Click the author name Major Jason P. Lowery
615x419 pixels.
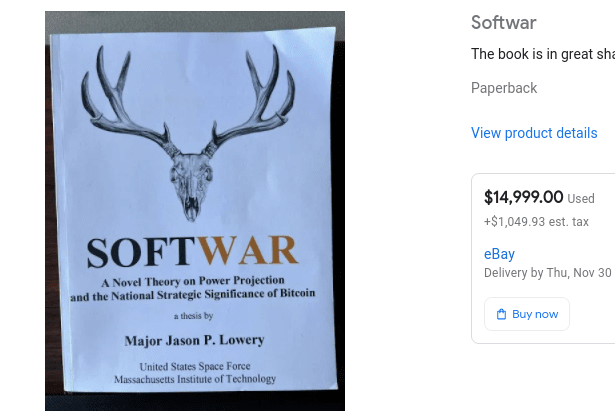[x=195, y=340]
